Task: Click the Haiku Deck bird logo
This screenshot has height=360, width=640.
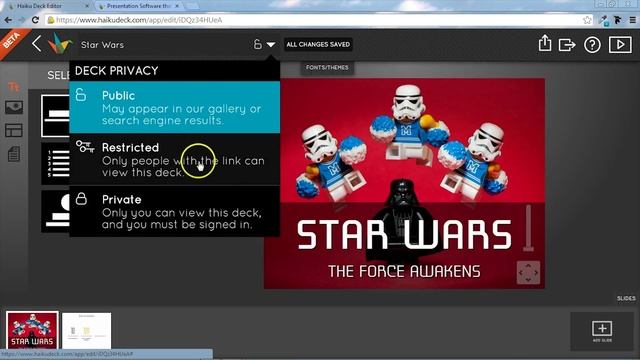Action: coord(60,43)
